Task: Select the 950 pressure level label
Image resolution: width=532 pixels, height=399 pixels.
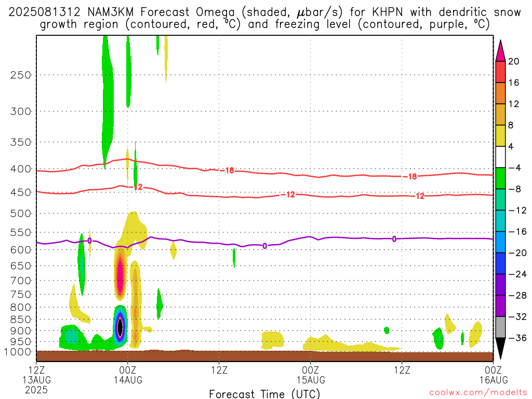Action: click(21, 342)
